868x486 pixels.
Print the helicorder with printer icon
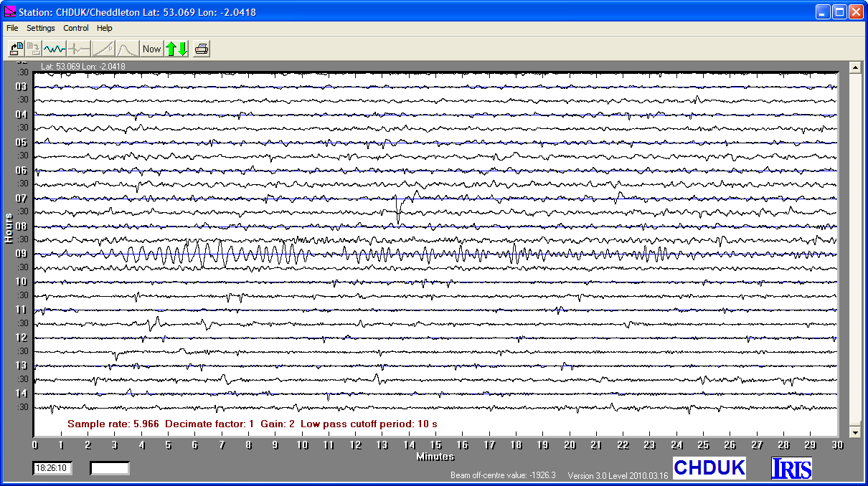202,49
